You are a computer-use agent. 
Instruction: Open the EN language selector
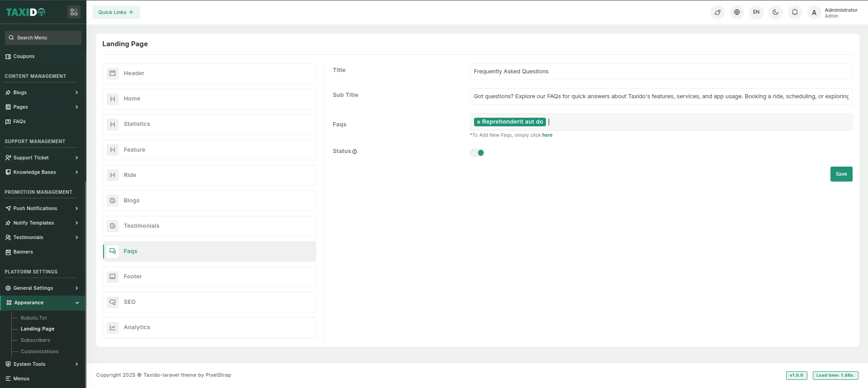(x=756, y=12)
